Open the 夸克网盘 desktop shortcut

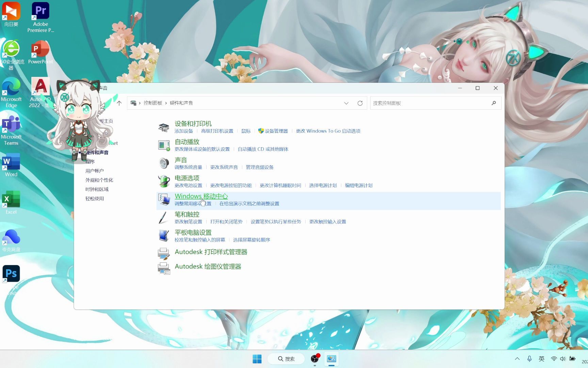click(11, 240)
